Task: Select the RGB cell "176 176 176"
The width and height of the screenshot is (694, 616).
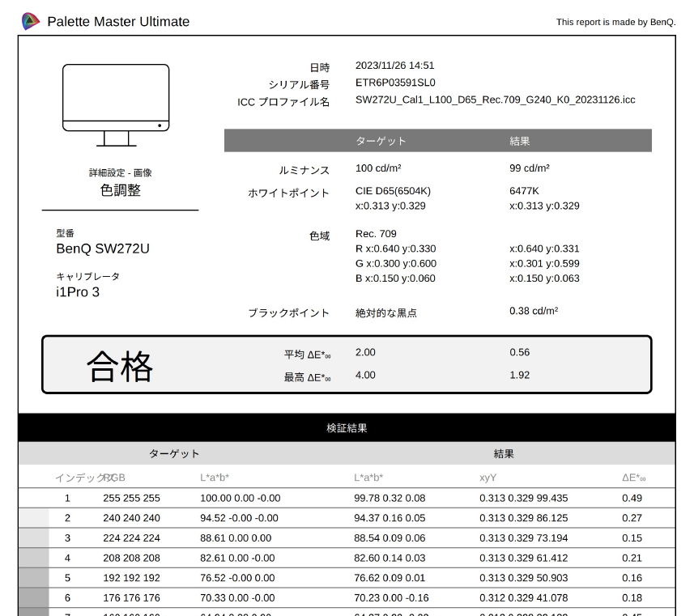Action: tap(131, 598)
